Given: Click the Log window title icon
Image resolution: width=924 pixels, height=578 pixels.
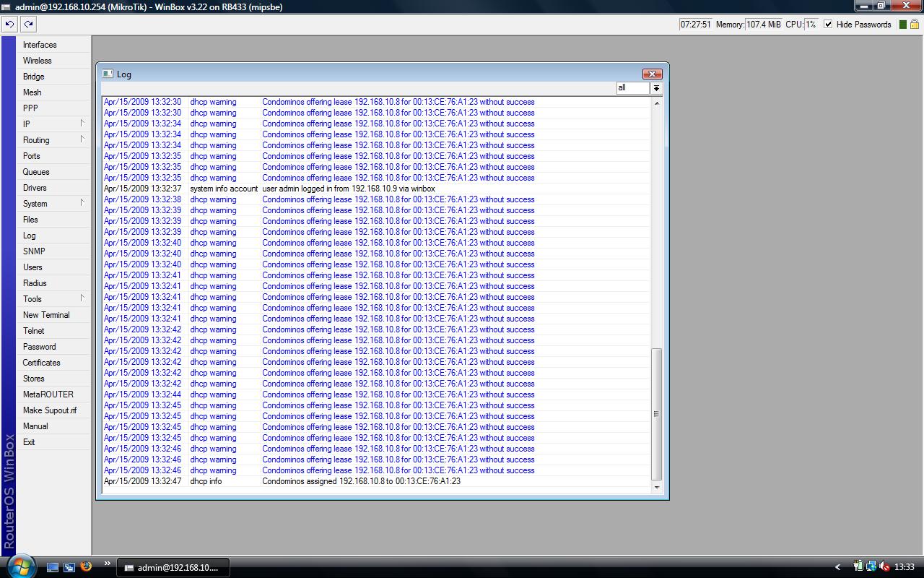Looking at the screenshot, I should [108, 74].
